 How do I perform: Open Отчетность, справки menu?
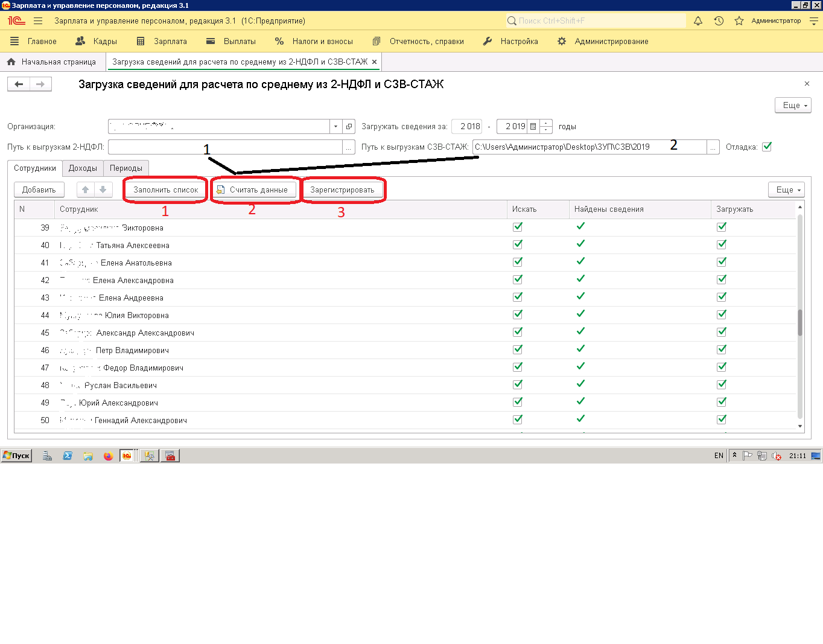coord(418,41)
